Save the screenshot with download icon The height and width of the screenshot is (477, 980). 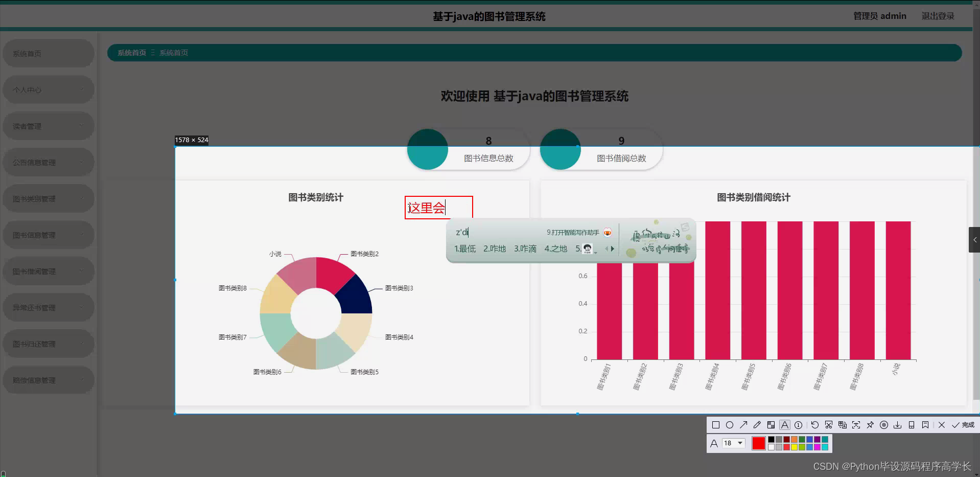coord(897,425)
